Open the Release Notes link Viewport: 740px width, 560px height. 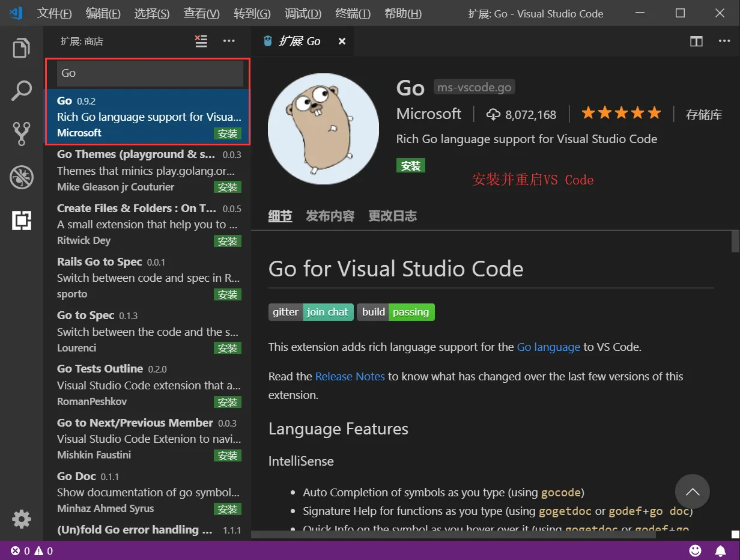[350, 377]
